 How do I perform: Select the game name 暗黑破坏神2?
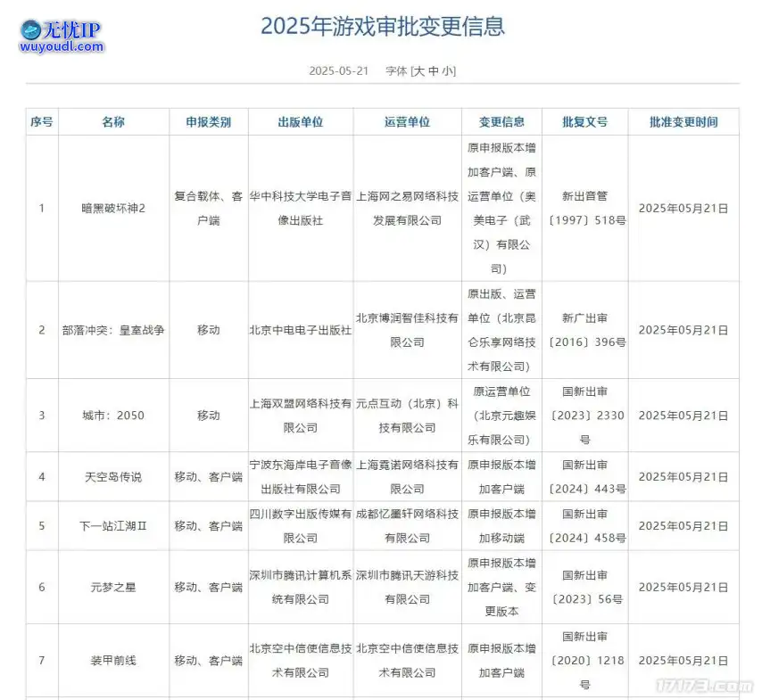click(x=113, y=209)
